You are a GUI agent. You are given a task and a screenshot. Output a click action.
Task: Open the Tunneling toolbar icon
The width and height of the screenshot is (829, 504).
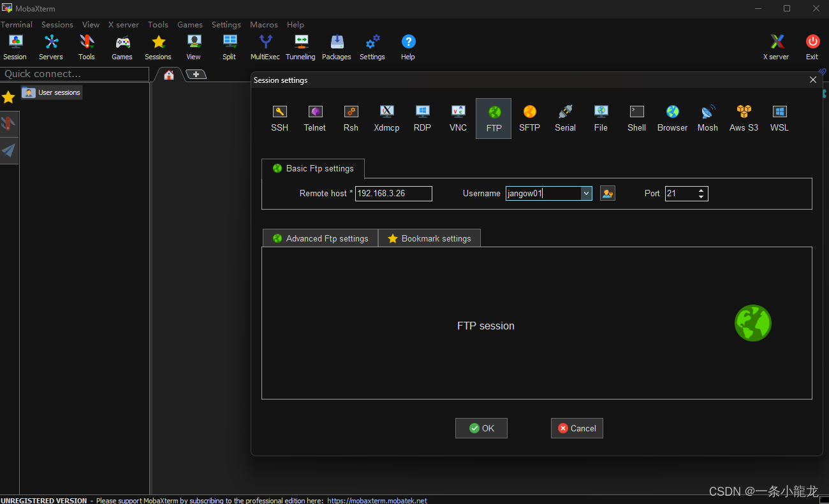tap(301, 47)
